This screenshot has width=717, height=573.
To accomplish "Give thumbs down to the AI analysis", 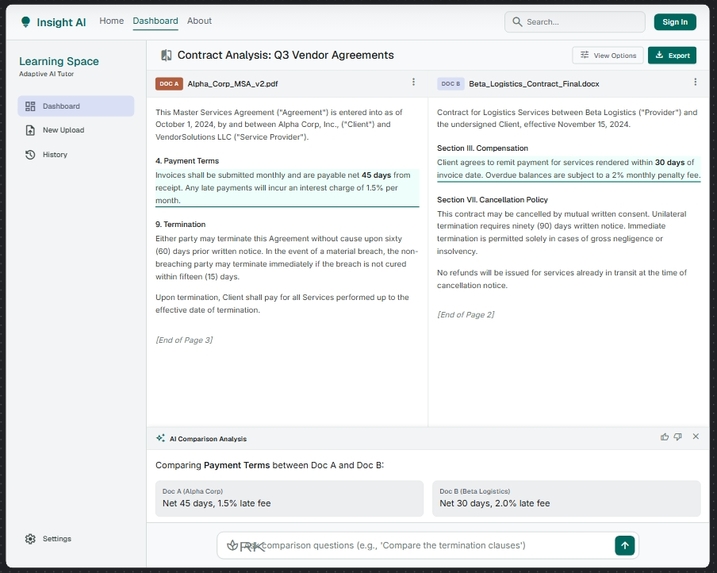I will (678, 437).
